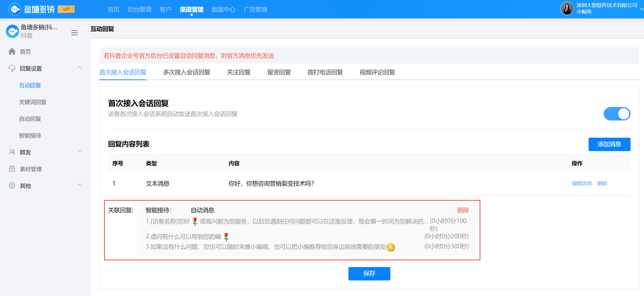Click the blue 保存 button
This screenshot has height=296, width=644.
tap(369, 273)
